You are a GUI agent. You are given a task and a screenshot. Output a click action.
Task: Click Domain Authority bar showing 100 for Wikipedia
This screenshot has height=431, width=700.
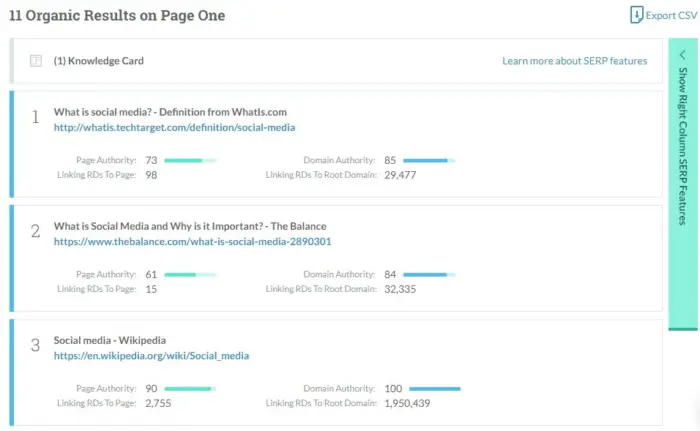click(435, 389)
